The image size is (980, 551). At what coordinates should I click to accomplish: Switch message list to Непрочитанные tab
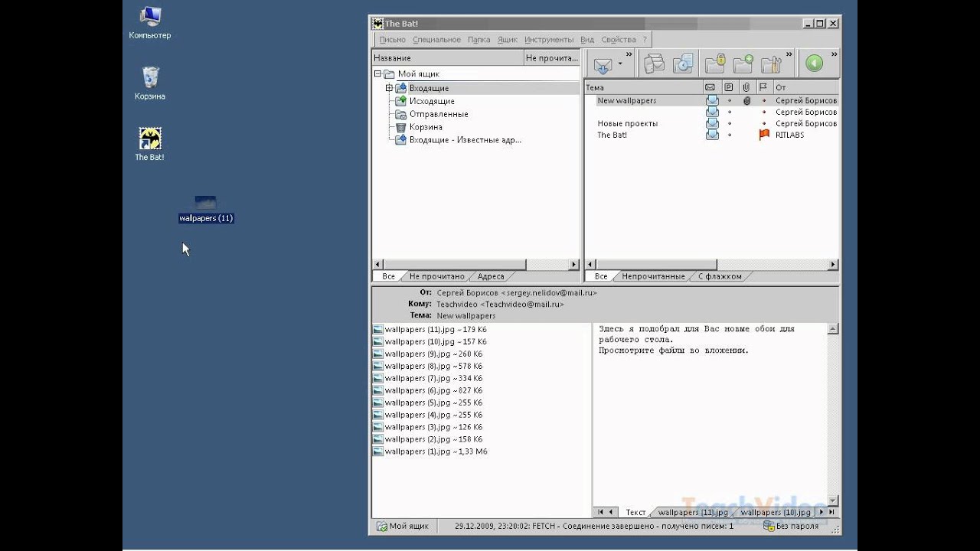coord(653,276)
